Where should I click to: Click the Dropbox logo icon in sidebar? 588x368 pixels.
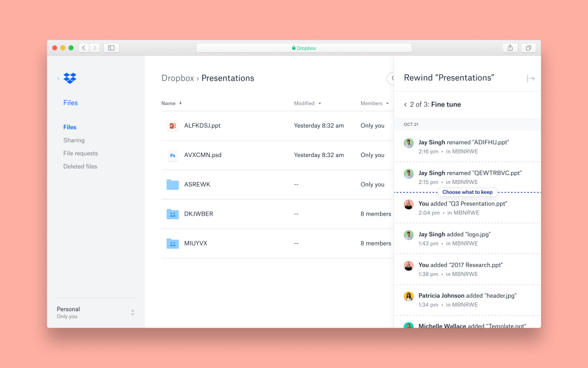70,78
